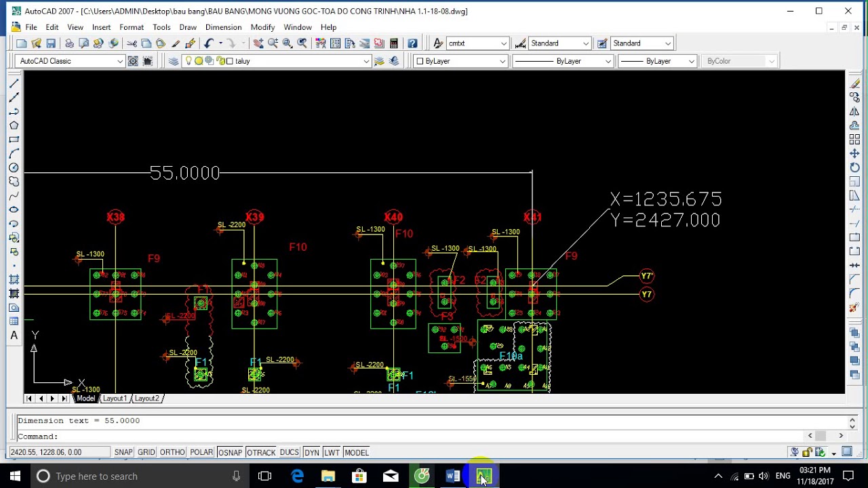The height and width of the screenshot is (488, 868).
Task: Select the Arc draw tool
Action: tap(14, 154)
